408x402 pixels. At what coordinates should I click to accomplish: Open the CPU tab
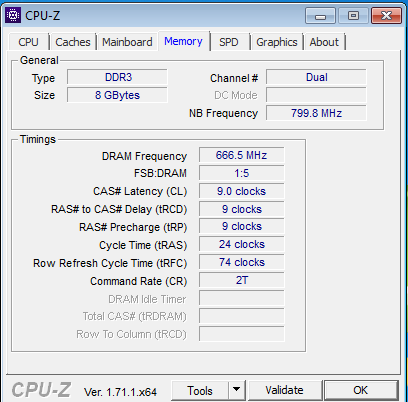[x=28, y=42]
